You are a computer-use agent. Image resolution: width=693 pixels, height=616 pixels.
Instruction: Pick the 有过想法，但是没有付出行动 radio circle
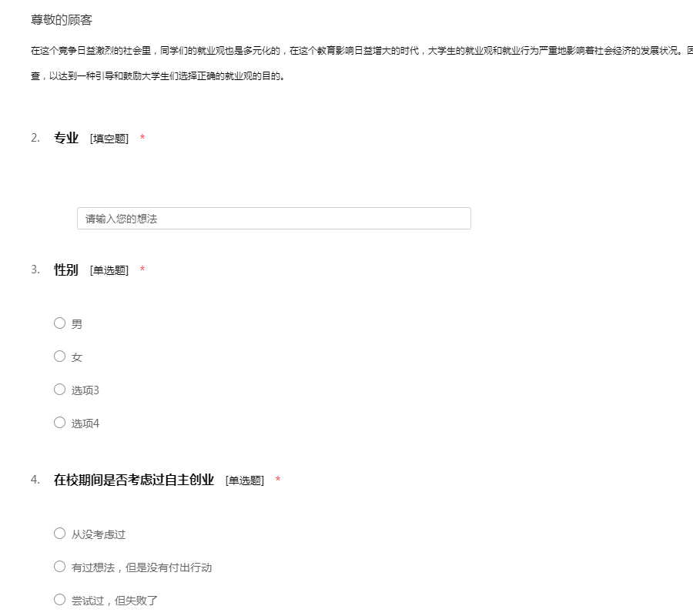(59, 567)
